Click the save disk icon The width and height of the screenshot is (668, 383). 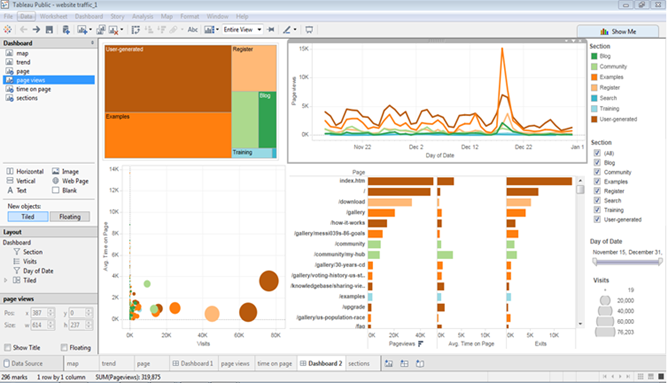[x=49, y=29]
